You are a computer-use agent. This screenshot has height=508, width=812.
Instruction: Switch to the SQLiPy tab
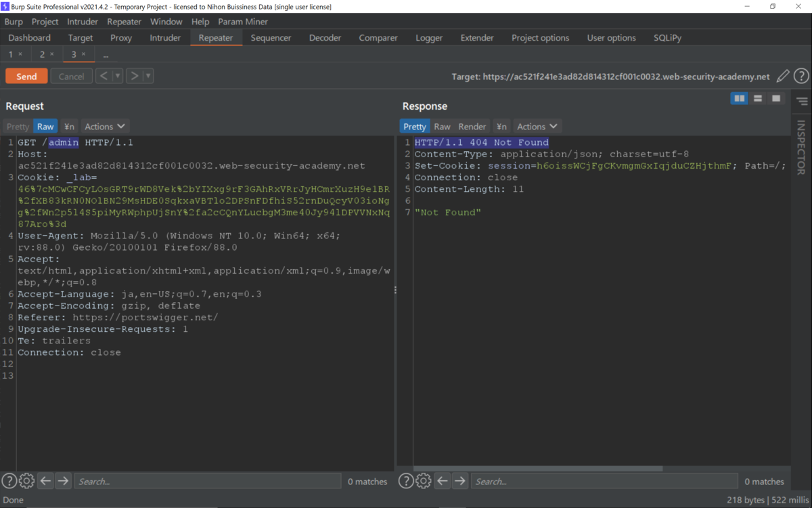668,38
